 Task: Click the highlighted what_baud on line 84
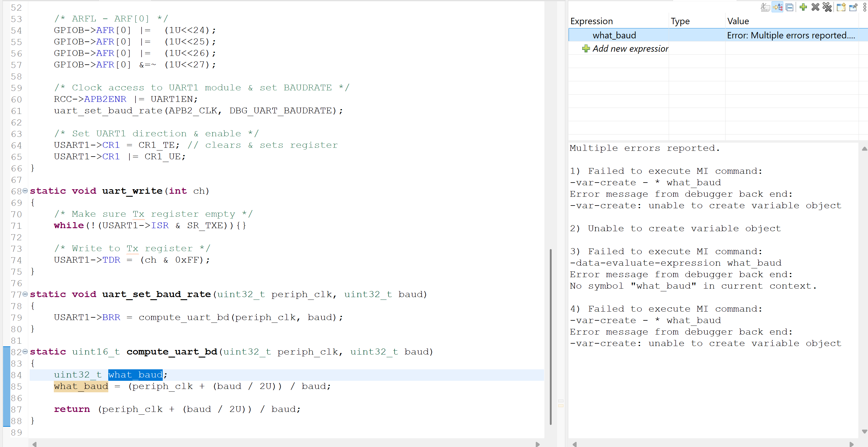(x=135, y=374)
